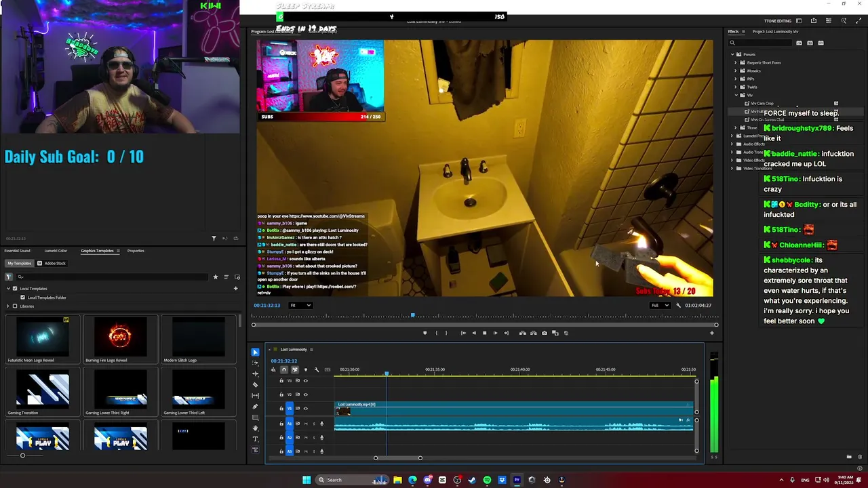Select the Rectangle tool

pyautogui.click(x=255, y=418)
